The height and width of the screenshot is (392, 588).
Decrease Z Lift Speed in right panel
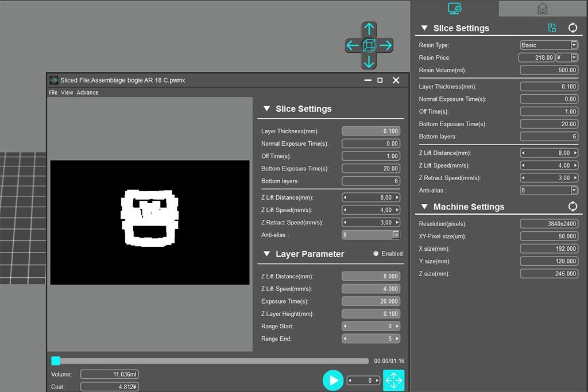pyautogui.click(x=523, y=165)
